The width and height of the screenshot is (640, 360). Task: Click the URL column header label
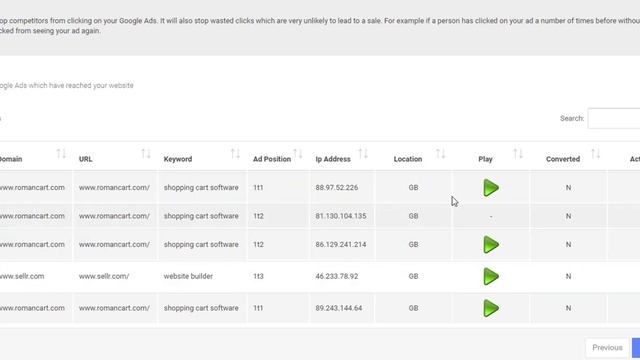(x=85, y=159)
